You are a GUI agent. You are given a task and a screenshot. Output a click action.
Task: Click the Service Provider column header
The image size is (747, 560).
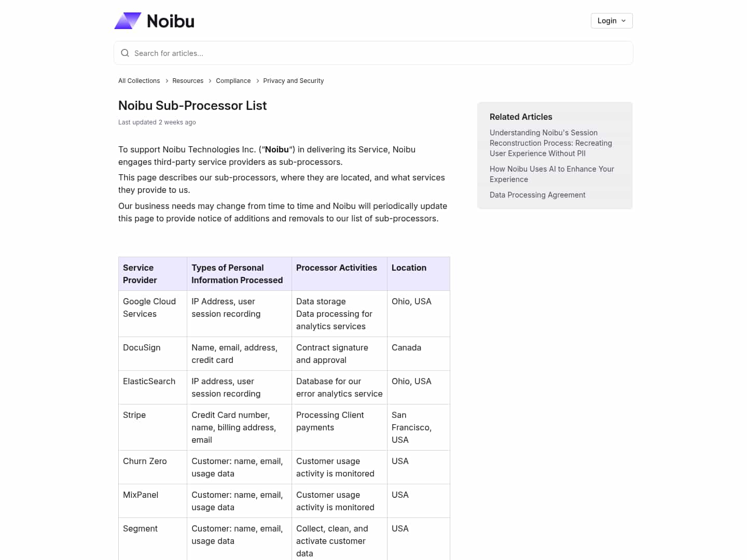140,274
